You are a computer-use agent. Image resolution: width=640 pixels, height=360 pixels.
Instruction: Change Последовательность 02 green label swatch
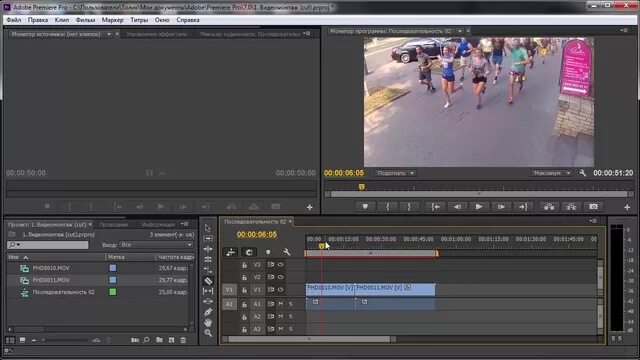(x=113, y=292)
